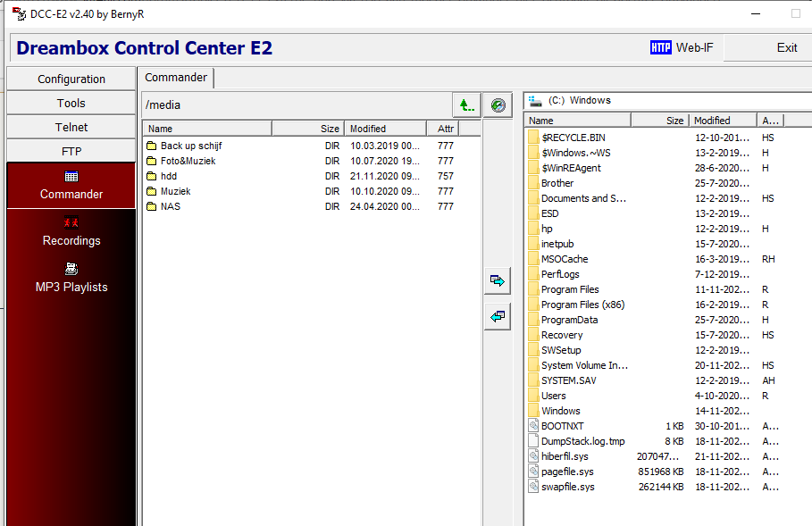
Task: Select the pagefile.sys file
Action: 566,472
